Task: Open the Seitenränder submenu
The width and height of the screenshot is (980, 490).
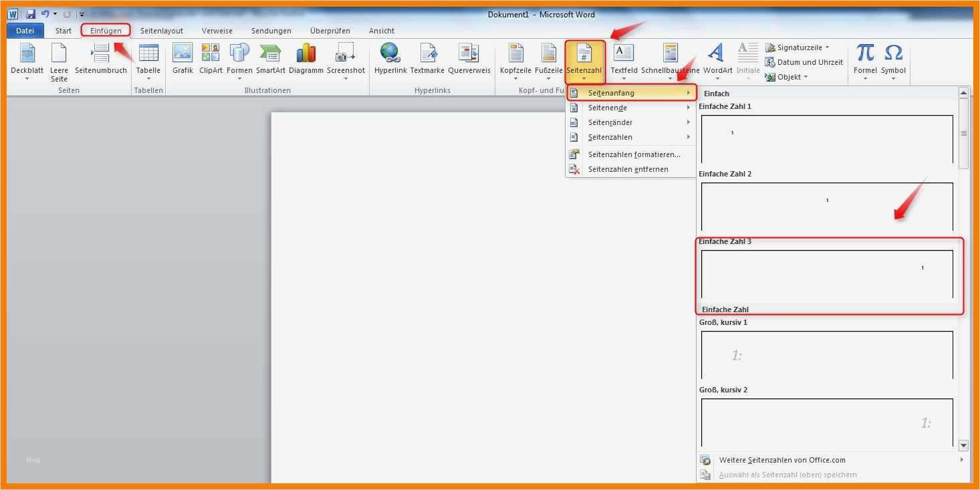Action: pyautogui.click(x=630, y=122)
